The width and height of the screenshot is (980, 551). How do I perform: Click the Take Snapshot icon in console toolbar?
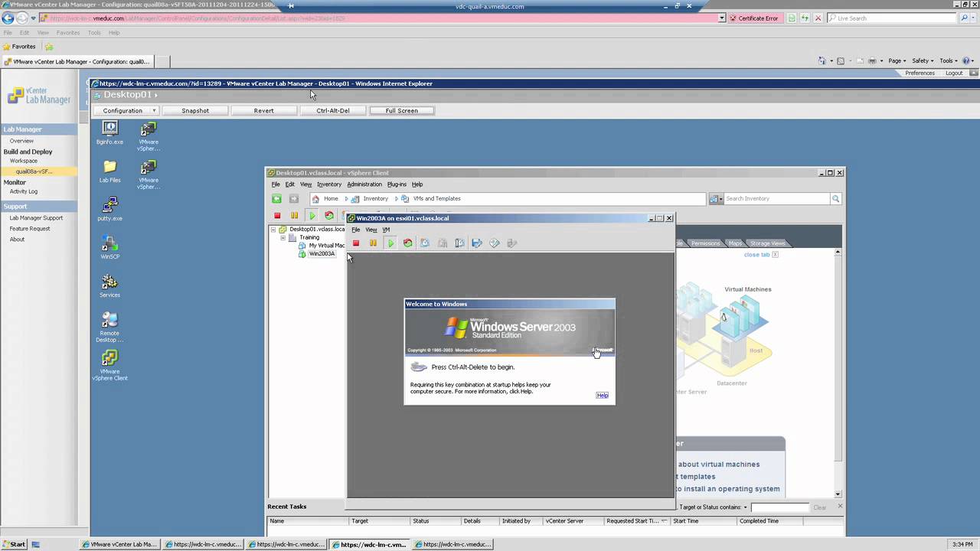425,243
